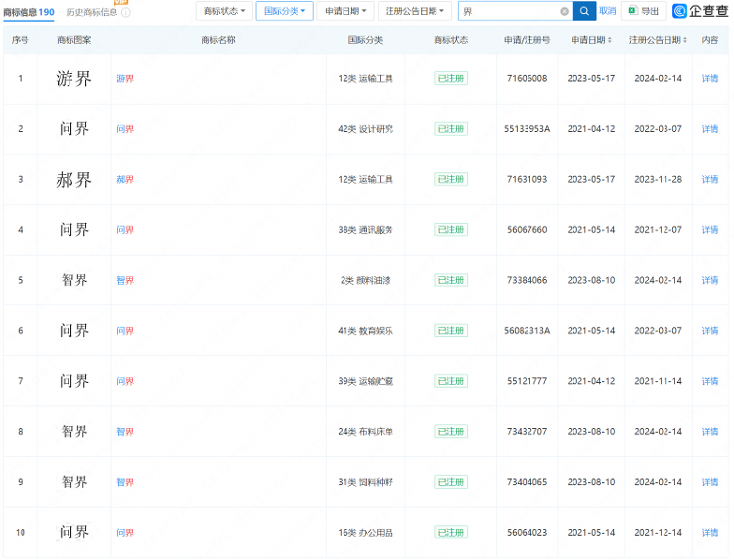Click 智界 name link in row 5

click(x=125, y=280)
